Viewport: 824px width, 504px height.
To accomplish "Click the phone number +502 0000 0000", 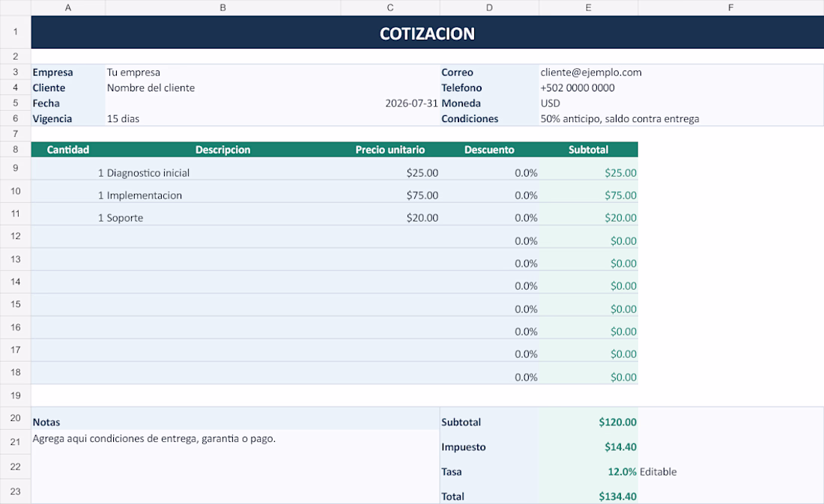I will tap(681, 88).
